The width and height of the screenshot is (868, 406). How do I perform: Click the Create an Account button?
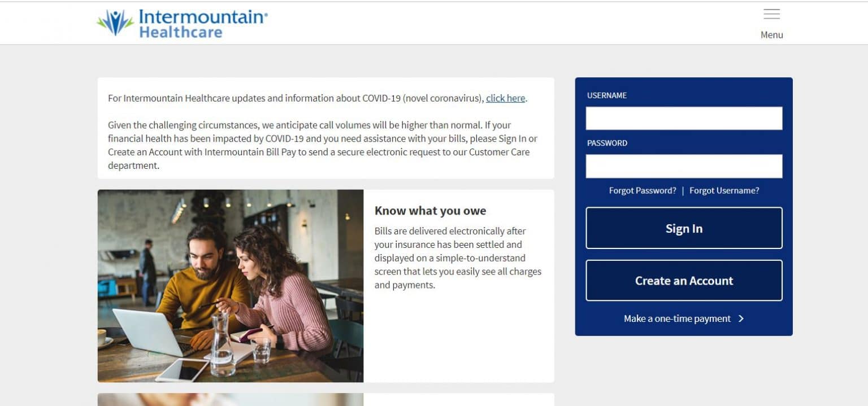(x=684, y=280)
